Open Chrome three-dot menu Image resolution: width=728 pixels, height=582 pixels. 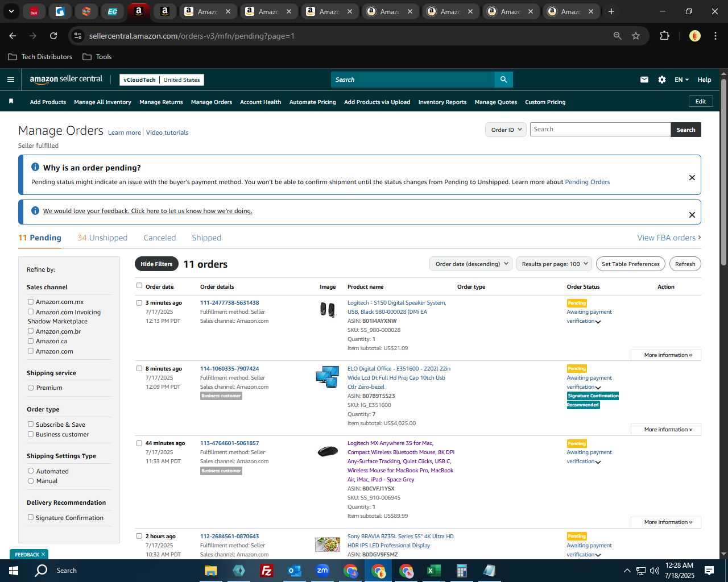pyautogui.click(x=714, y=36)
